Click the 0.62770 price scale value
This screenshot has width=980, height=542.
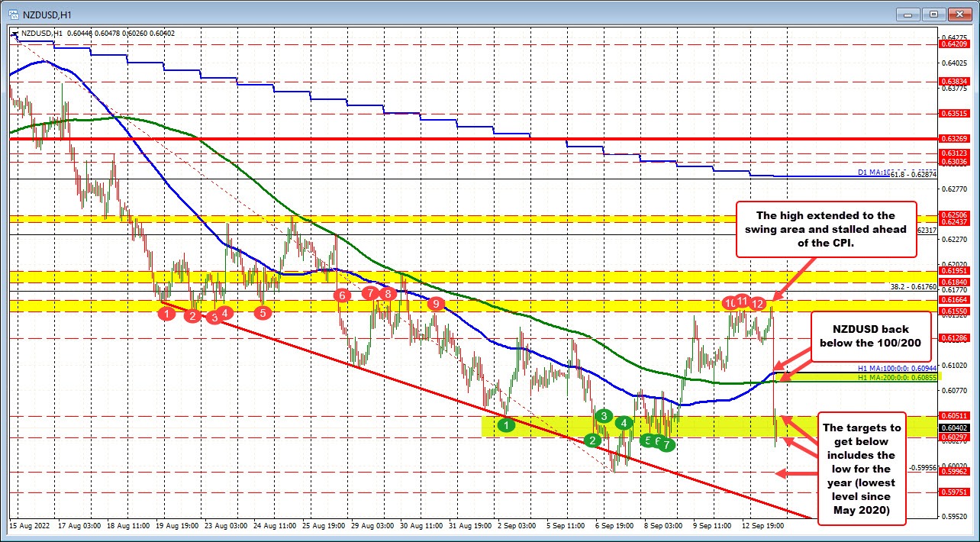(953, 189)
